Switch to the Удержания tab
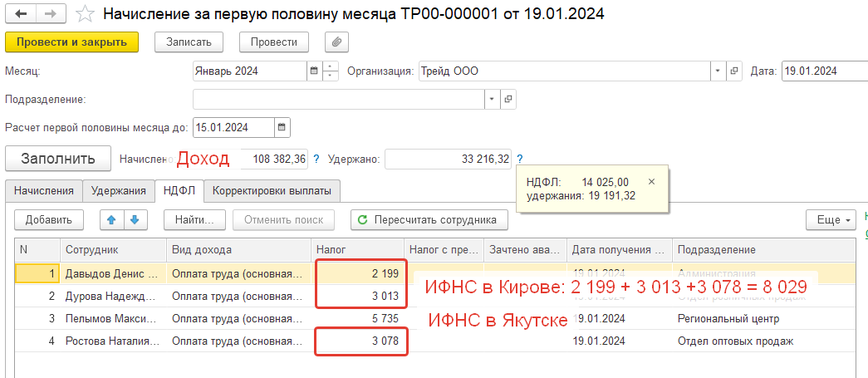This screenshot has width=868, height=378. click(x=119, y=191)
